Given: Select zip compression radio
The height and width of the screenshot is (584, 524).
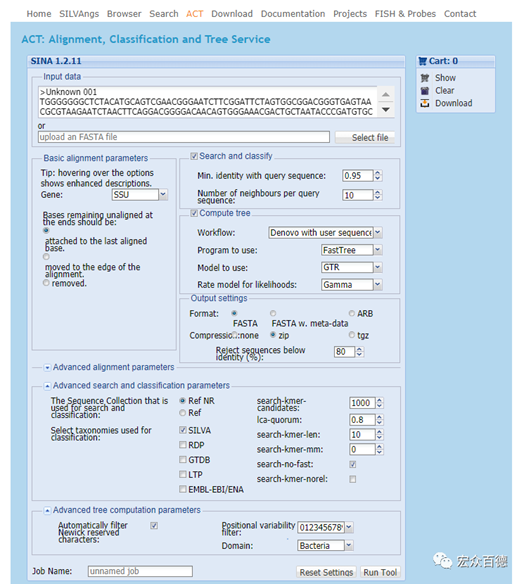Looking at the screenshot, I should [x=273, y=335].
